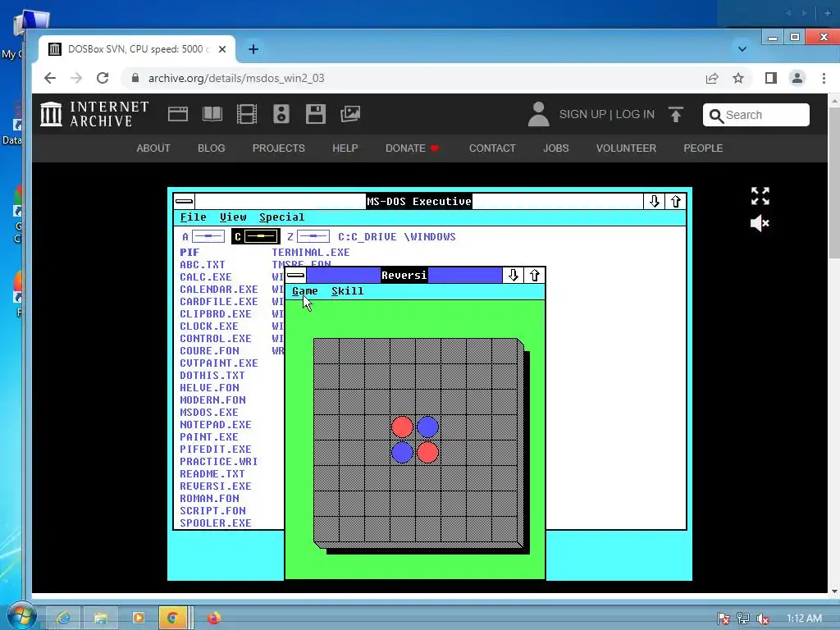Open the Special menu in MS-DOS Executive
This screenshot has height=630, width=840.
pyautogui.click(x=282, y=217)
